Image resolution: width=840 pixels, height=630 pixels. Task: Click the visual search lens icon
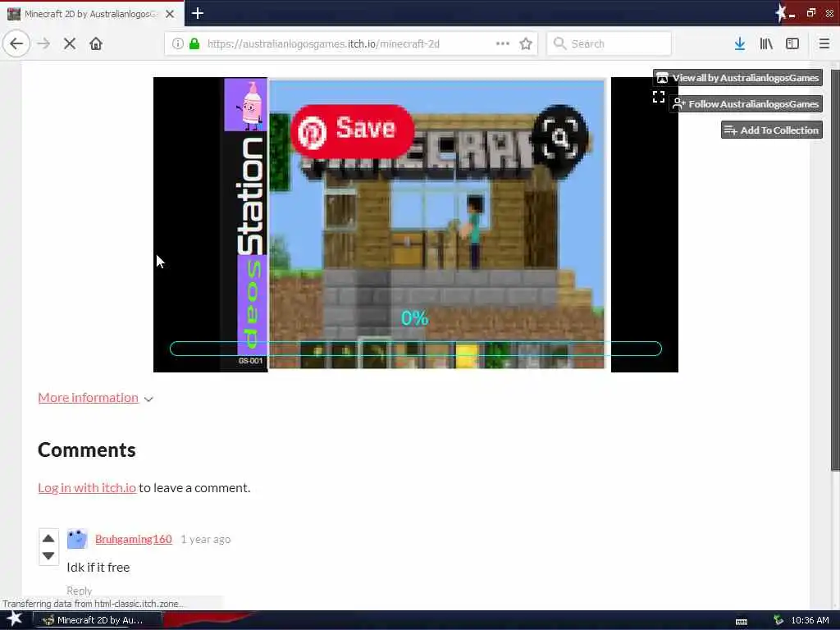click(559, 139)
